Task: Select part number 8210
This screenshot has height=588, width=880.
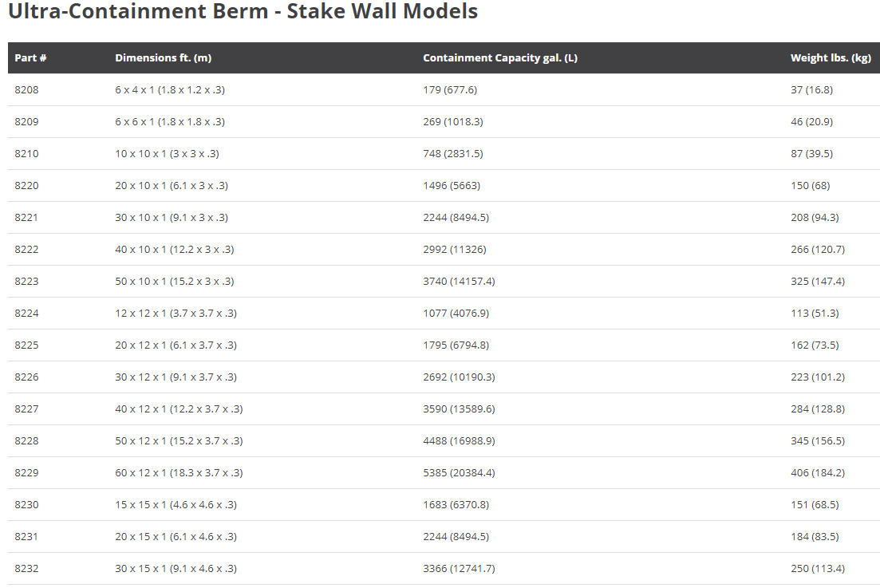Action: click(26, 154)
